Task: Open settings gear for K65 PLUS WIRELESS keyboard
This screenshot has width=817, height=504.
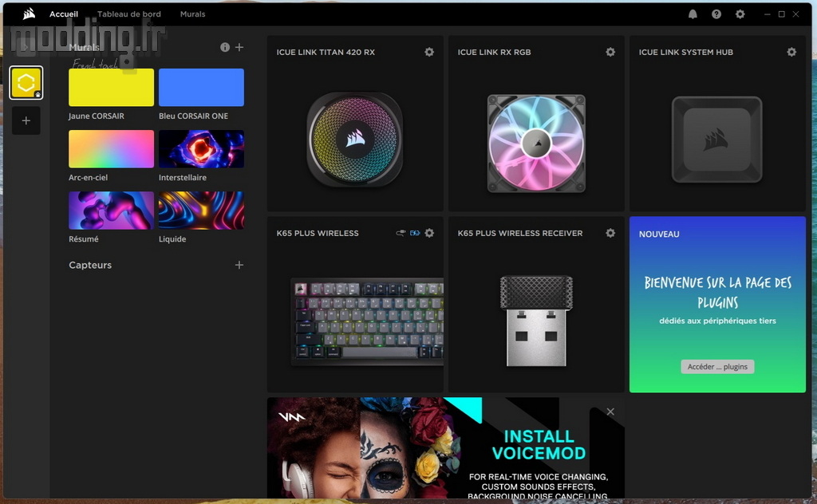Action: tap(428, 233)
